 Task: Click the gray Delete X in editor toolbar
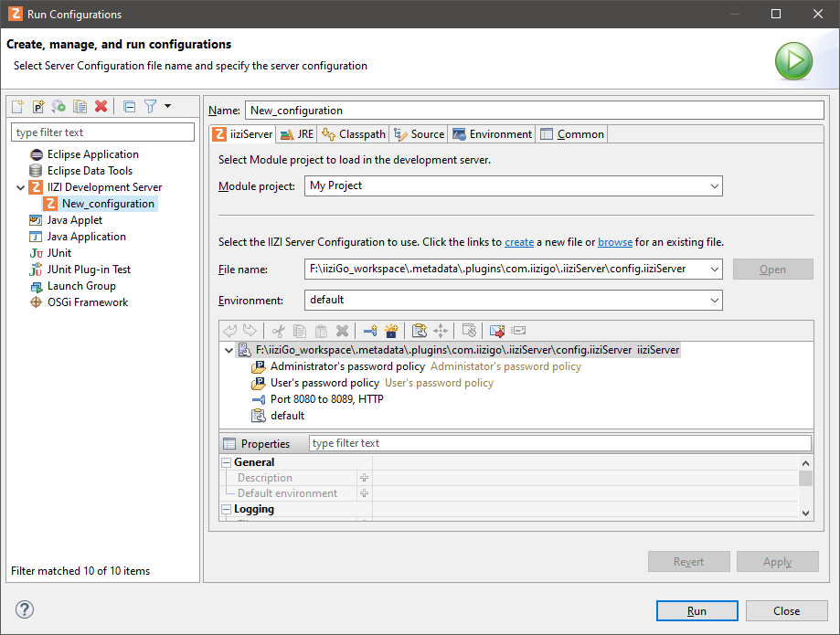point(342,331)
